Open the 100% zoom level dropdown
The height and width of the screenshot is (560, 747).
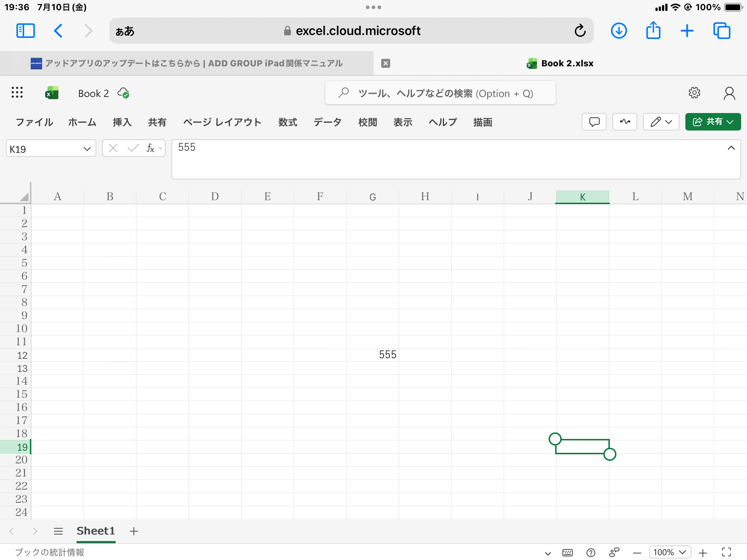click(670, 552)
